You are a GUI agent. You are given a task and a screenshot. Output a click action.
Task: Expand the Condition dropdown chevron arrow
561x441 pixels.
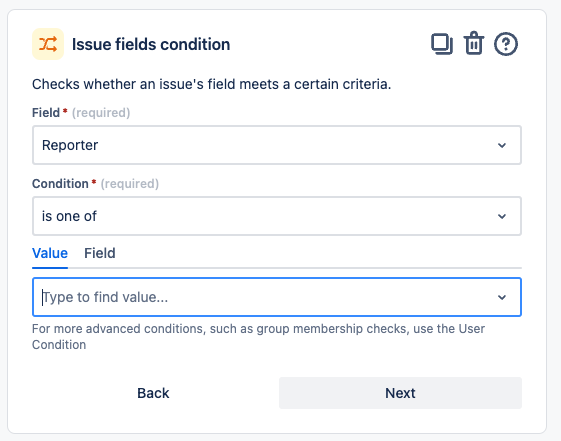coord(502,216)
